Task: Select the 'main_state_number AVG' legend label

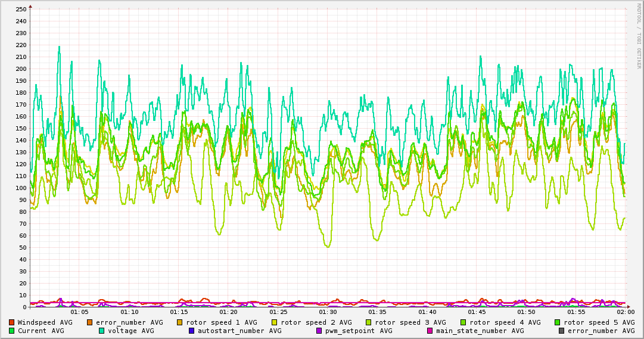Action: pyautogui.click(x=480, y=331)
